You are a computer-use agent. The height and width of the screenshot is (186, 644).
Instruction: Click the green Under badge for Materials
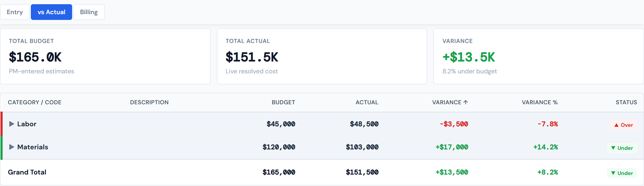click(x=622, y=148)
